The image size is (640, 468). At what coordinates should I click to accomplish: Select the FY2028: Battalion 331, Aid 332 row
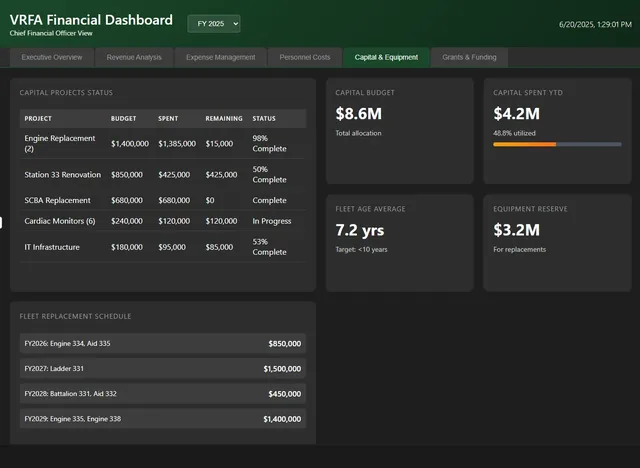click(162, 394)
